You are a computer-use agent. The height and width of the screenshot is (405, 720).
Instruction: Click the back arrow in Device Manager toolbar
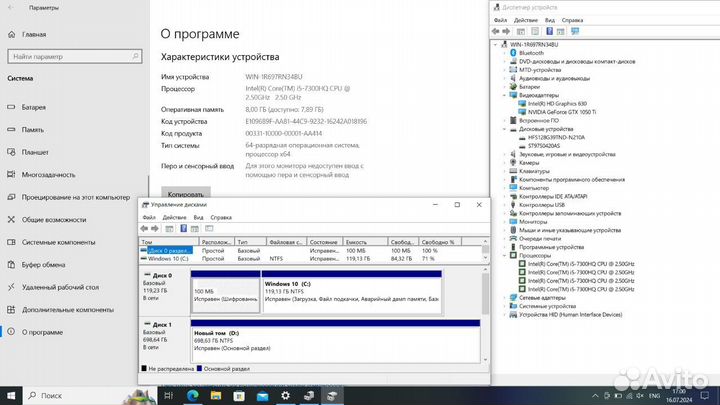(498, 32)
